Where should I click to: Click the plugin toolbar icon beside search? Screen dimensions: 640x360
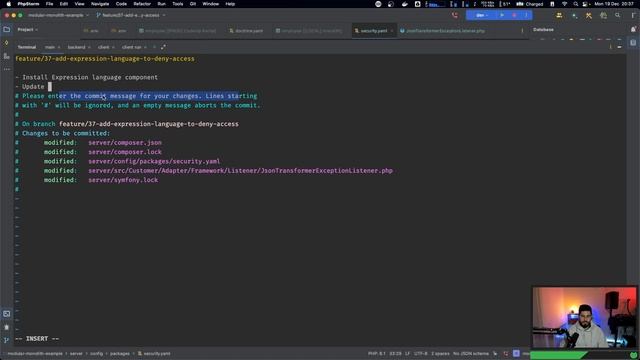click(603, 15)
